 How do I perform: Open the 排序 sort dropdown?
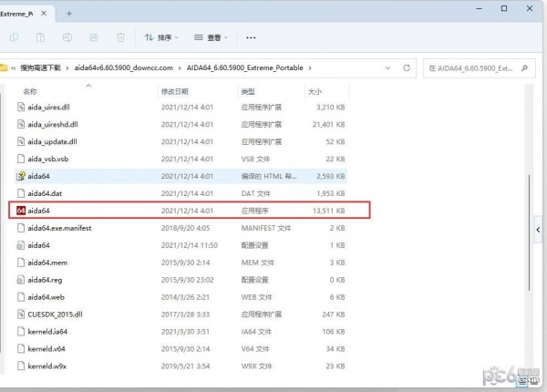(x=161, y=37)
